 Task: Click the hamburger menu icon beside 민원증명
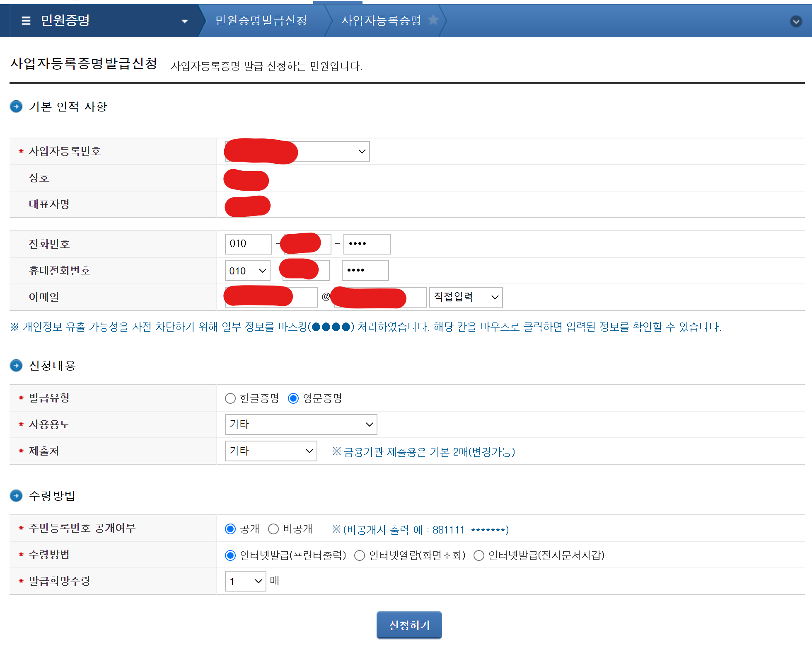click(x=26, y=20)
